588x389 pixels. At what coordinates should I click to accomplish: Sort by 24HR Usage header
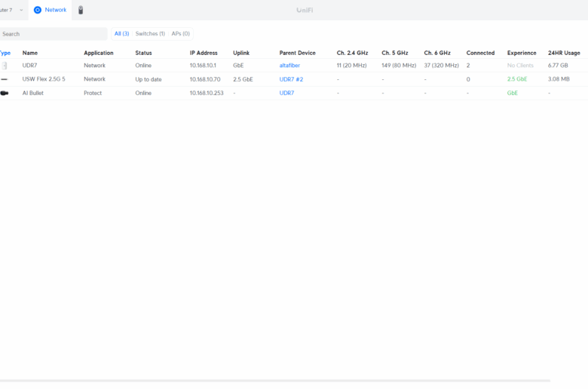coord(564,53)
